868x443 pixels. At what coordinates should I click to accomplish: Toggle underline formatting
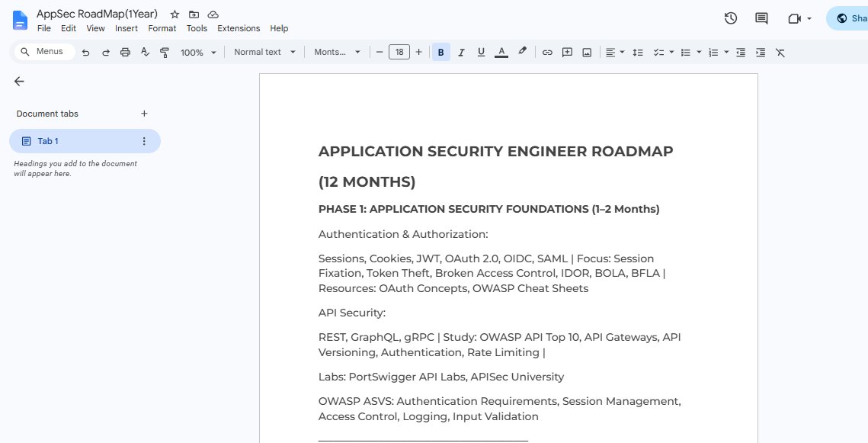pyautogui.click(x=481, y=52)
